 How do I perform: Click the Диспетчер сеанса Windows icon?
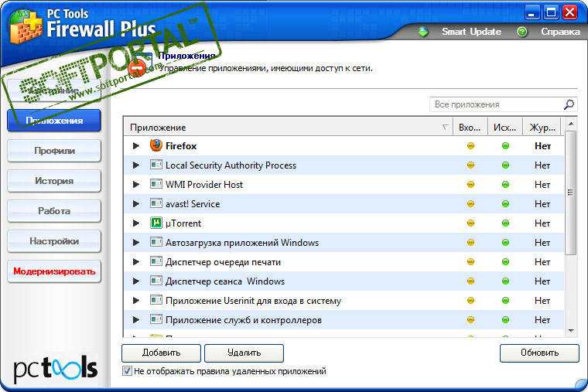pyautogui.click(x=156, y=281)
